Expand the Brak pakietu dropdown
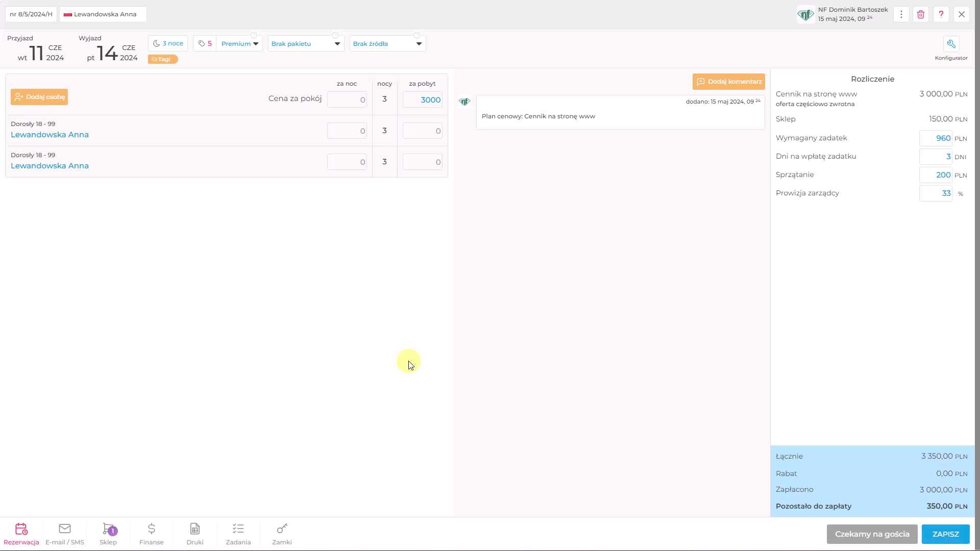980x551 pixels. [x=306, y=44]
